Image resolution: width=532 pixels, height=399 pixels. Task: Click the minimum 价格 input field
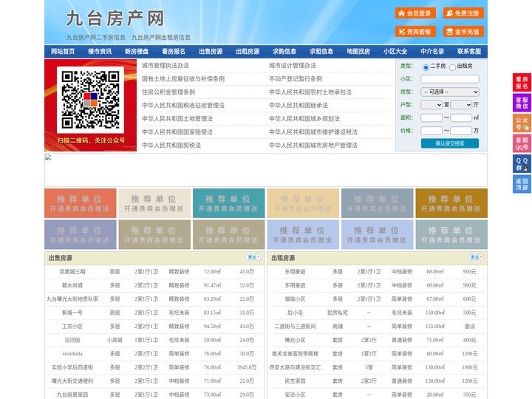(x=432, y=131)
